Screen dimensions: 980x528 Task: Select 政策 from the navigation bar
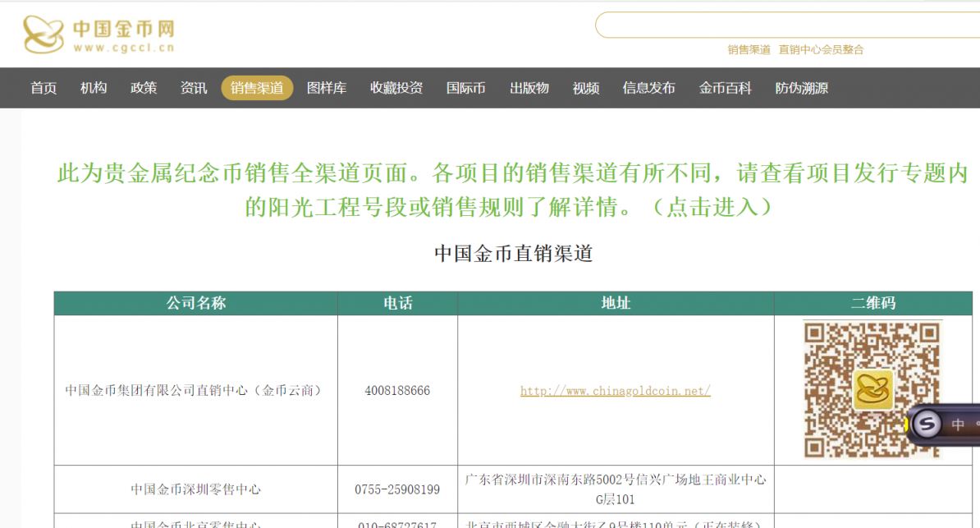144,88
